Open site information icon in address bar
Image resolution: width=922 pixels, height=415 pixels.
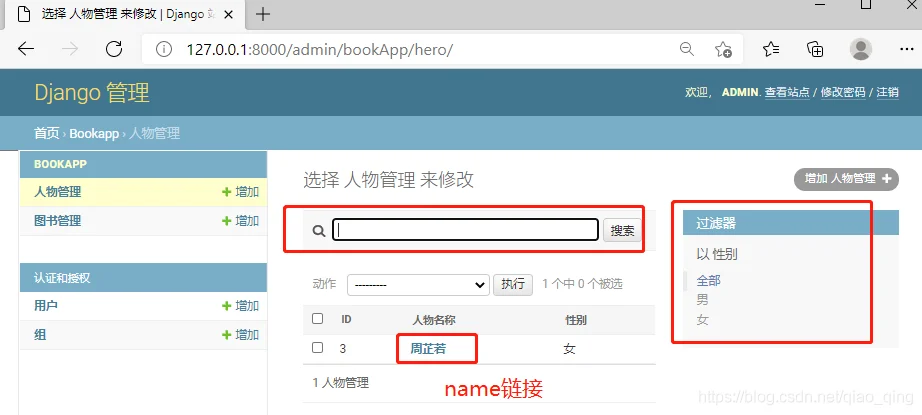click(x=163, y=49)
